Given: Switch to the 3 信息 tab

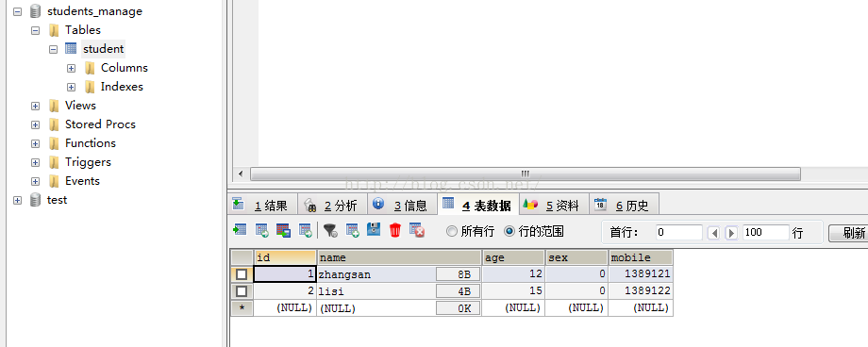Looking at the screenshot, I should [403, 205].
